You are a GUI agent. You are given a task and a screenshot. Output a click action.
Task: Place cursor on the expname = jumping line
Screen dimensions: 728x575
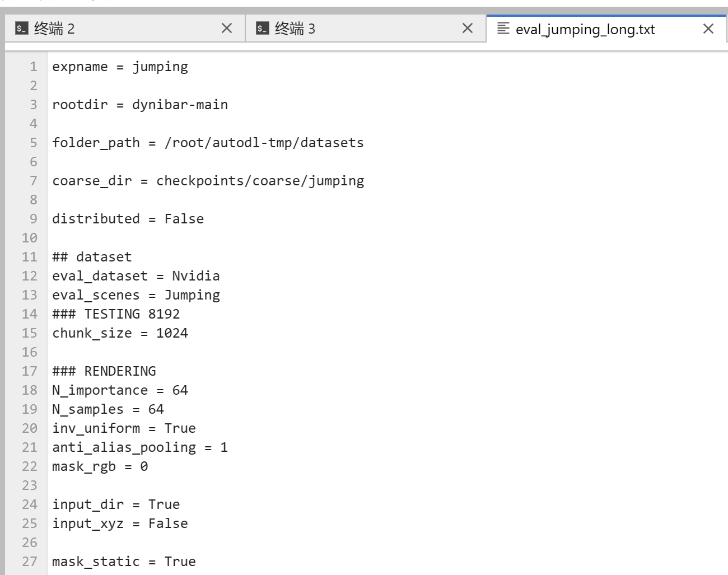pos(120,66)
